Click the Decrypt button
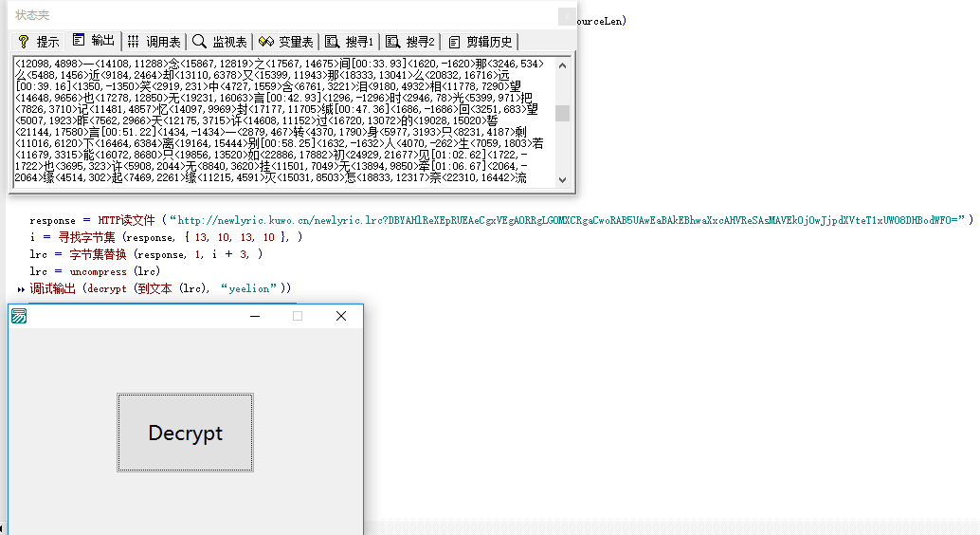This screenshot has height=535, width=980. (185, 433)
